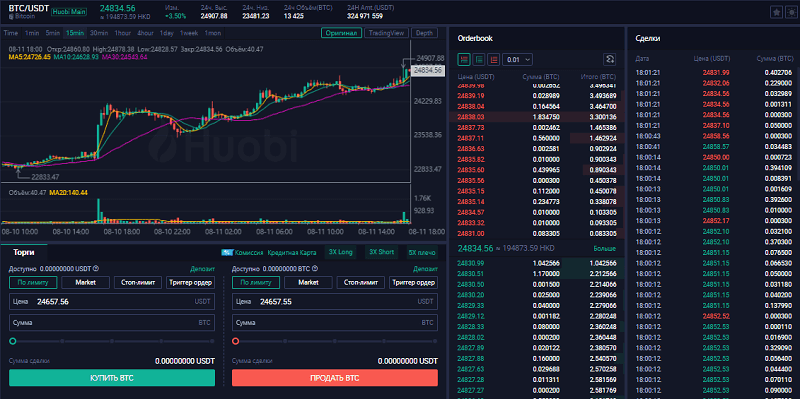Click the BTC/USDT pair name
Image resolution: width=800 pixels, height=399 pixels.
point(29,8)
